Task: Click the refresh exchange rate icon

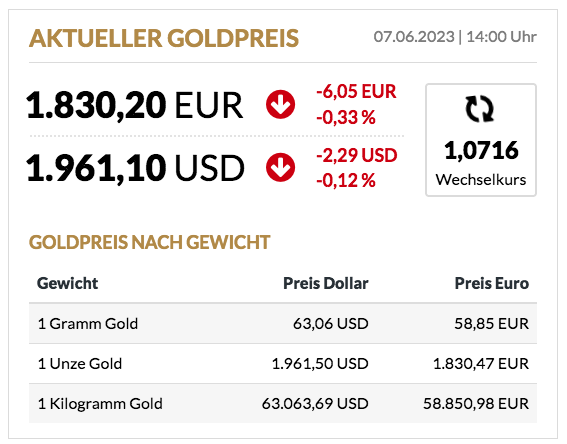Action: tap(479, 109)
